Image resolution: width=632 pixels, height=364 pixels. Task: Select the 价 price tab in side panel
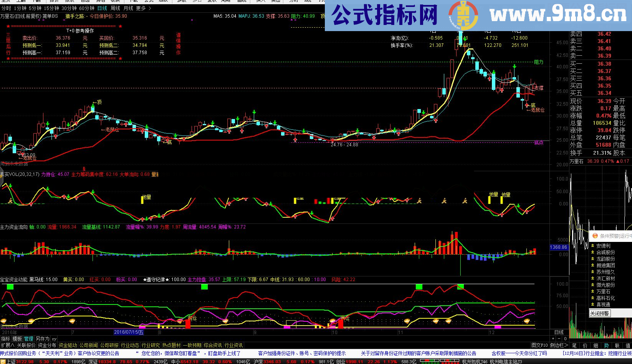(585, 346)
